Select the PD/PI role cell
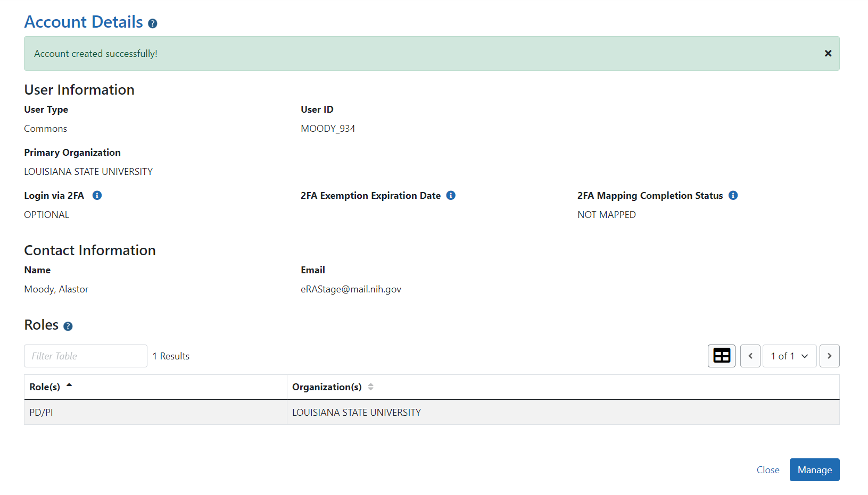868x495 pixels. pyautogui.click(x=42, y=413)
